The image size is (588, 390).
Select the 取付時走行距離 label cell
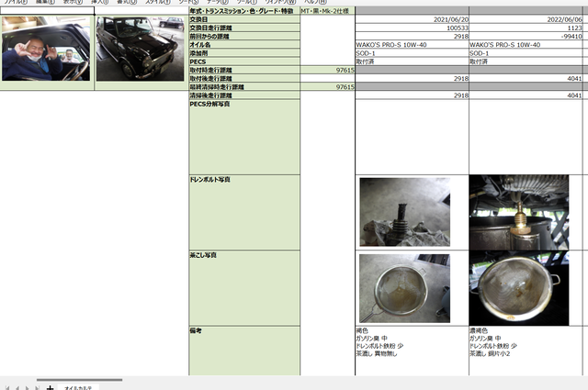click(244, 70)
